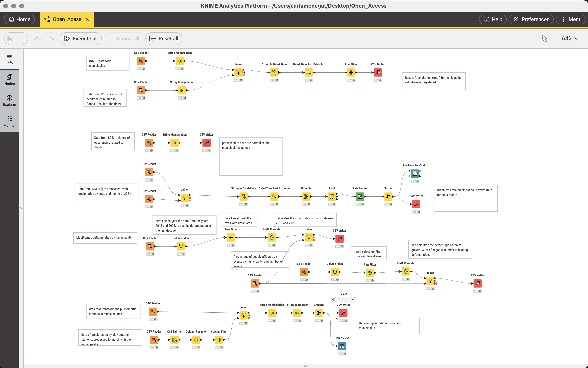Open the zoom level 64% dropdown
Screen dimensions: 588x368
pos(570,39)
